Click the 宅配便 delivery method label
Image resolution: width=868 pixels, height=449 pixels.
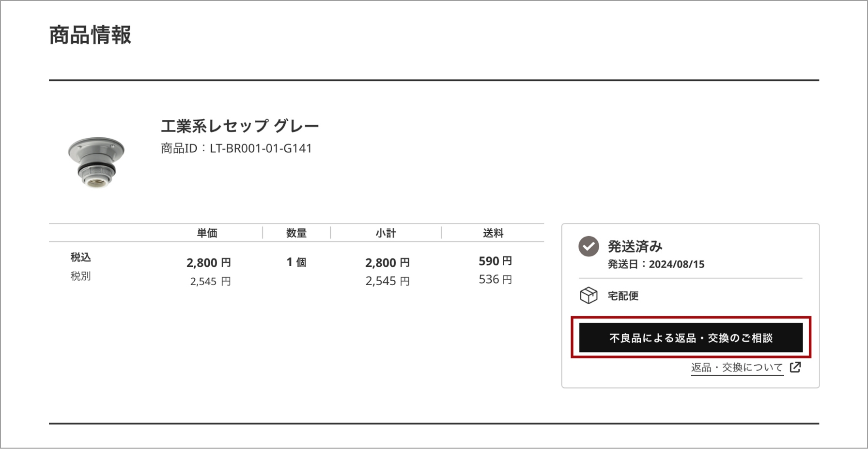(x=623, y=296)
